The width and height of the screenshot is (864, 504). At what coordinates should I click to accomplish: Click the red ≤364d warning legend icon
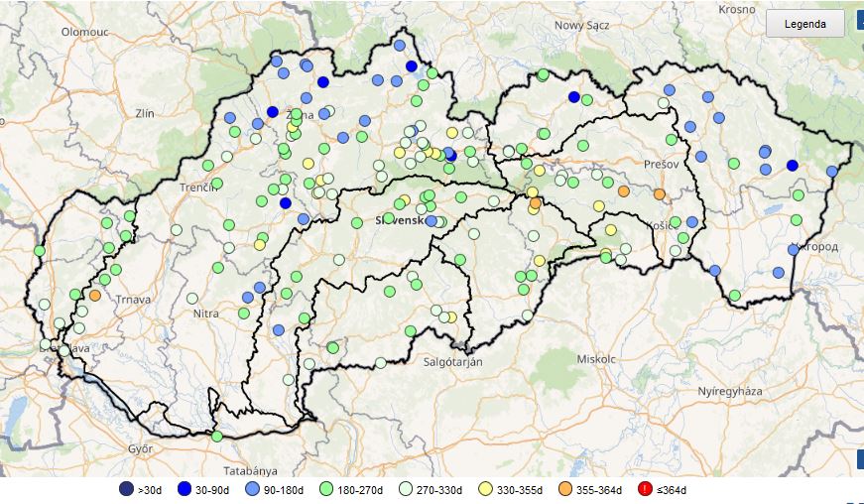[645, 488]
